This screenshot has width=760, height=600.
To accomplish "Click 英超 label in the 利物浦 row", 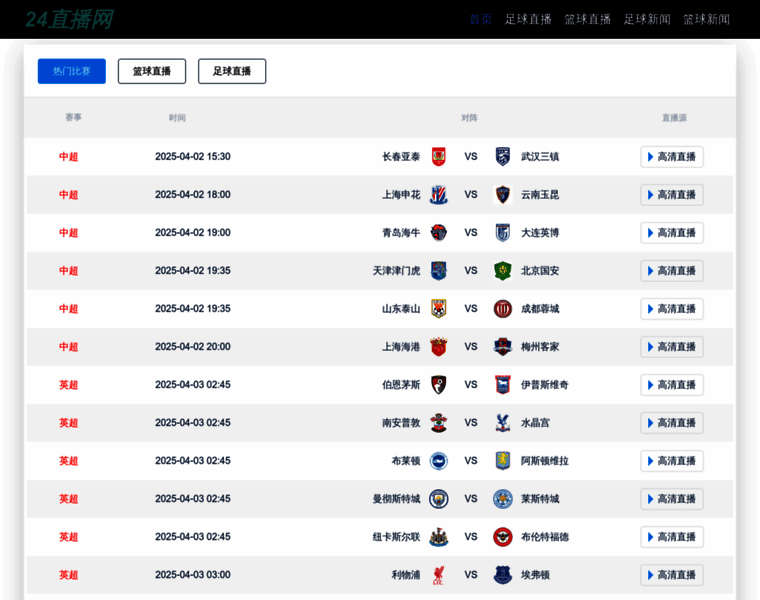I will point(68,575).
